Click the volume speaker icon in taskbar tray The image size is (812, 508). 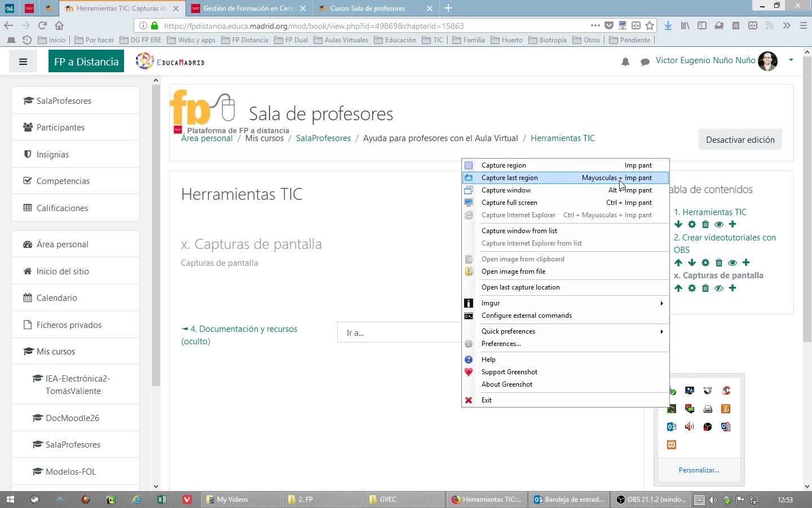tap(713, 500)
